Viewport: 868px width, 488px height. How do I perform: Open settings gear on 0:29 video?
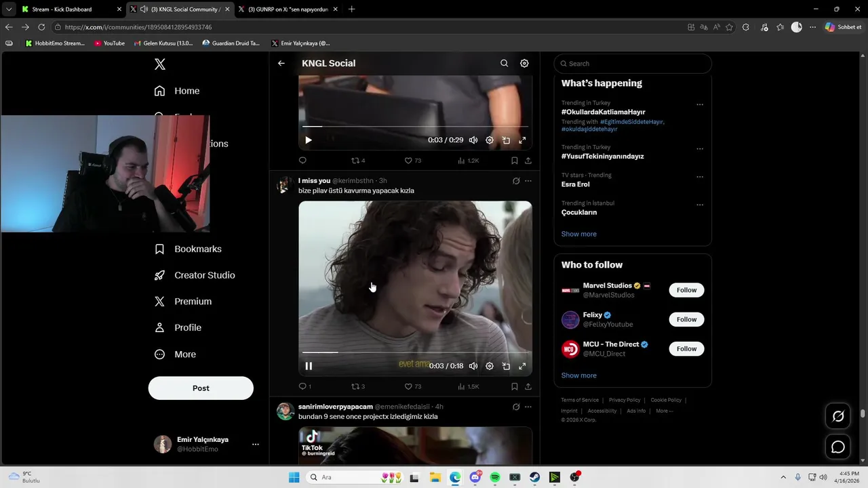[490, 140]
